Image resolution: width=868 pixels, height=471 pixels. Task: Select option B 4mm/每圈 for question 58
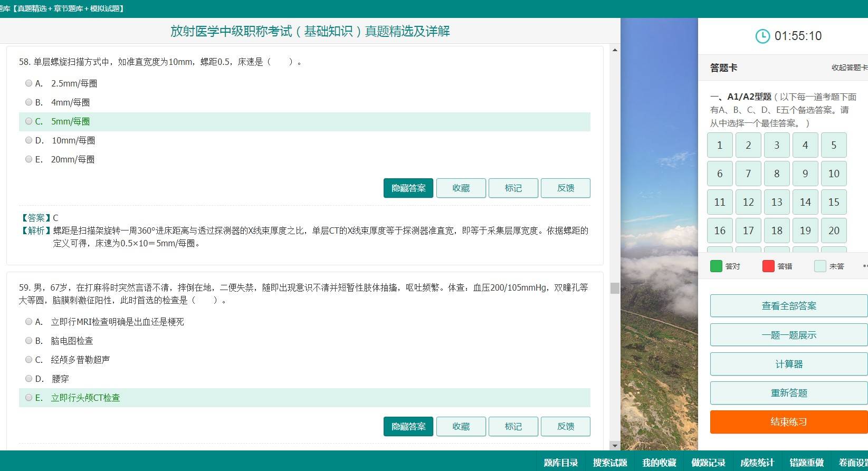[29, 102]
